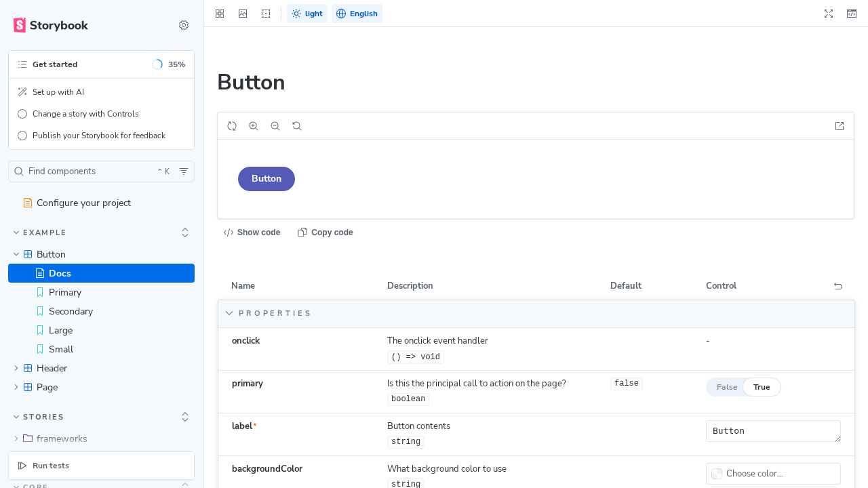Switch the light theme selector
The height and width of the screenshot is (488, 868).
pos(307,14)
